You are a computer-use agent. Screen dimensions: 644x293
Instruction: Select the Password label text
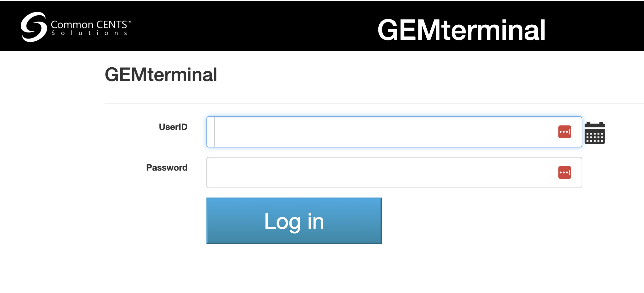[166, 167]
